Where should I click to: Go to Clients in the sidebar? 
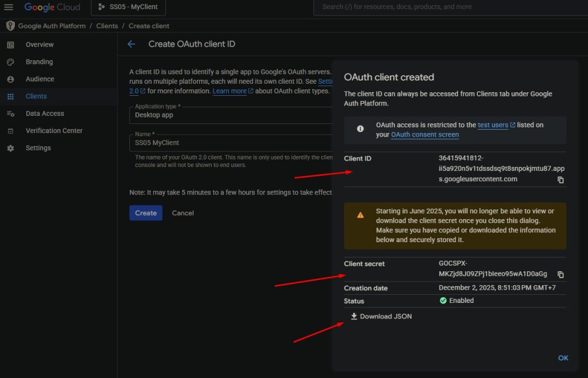coord(36,96)
